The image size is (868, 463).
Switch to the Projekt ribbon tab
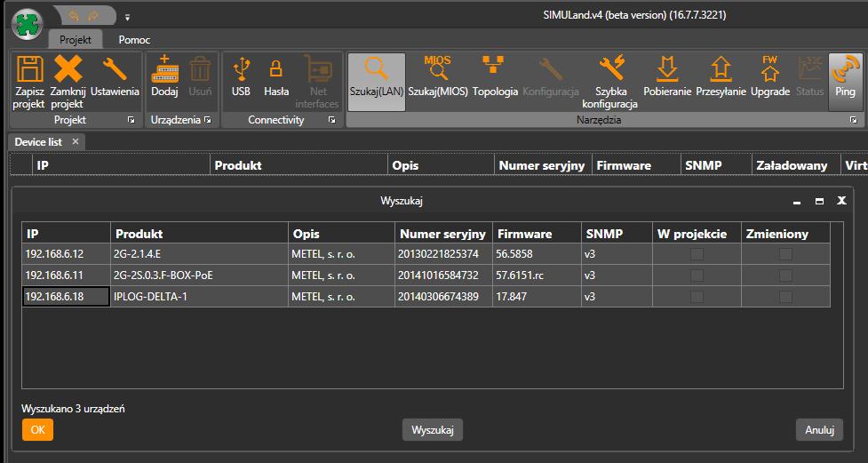(x=76, y=40)
